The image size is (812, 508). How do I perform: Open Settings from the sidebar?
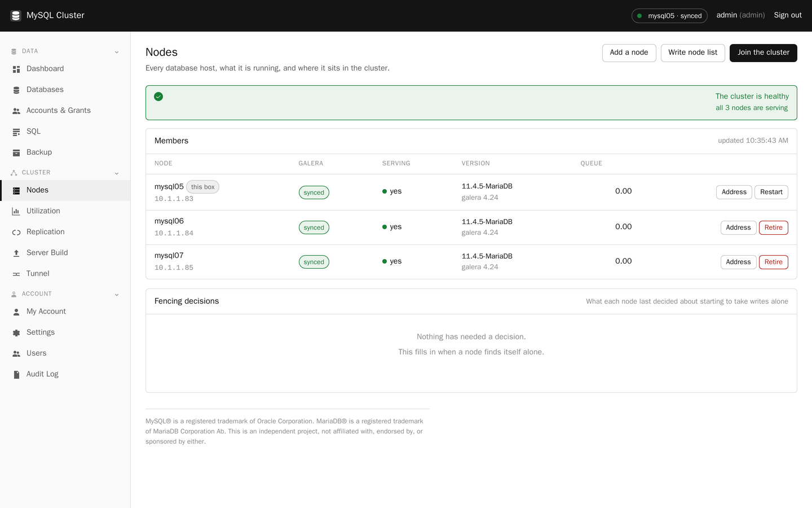pos(65,332)
